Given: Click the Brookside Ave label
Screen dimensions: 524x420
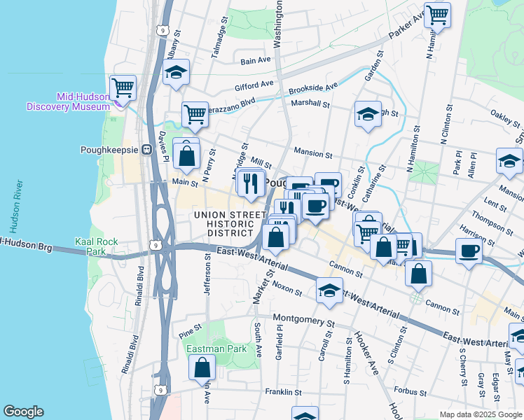Looking at the screenshot, I should click(313, 88).
